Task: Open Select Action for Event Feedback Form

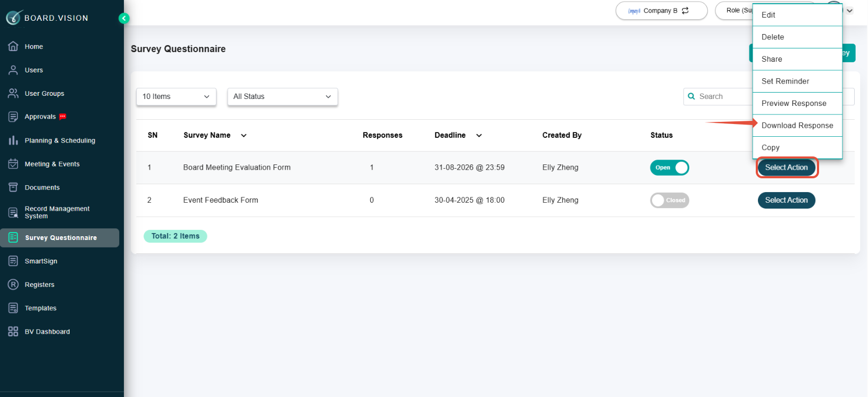Action: [787, 200]
